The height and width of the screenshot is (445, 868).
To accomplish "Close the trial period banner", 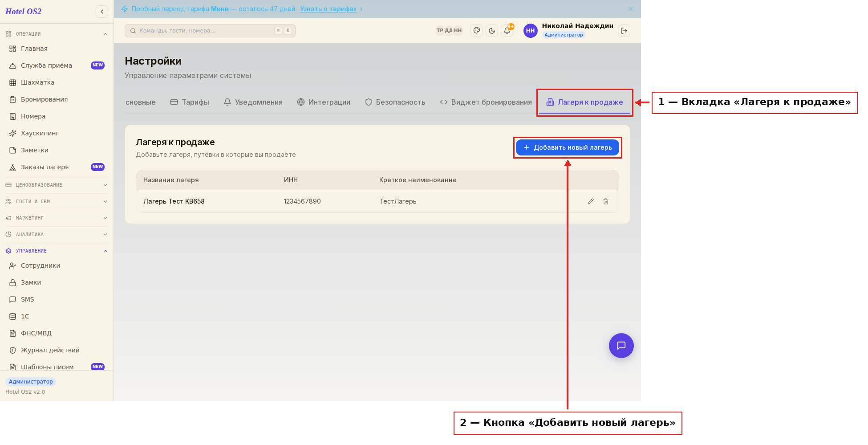I will coord(631,9).
